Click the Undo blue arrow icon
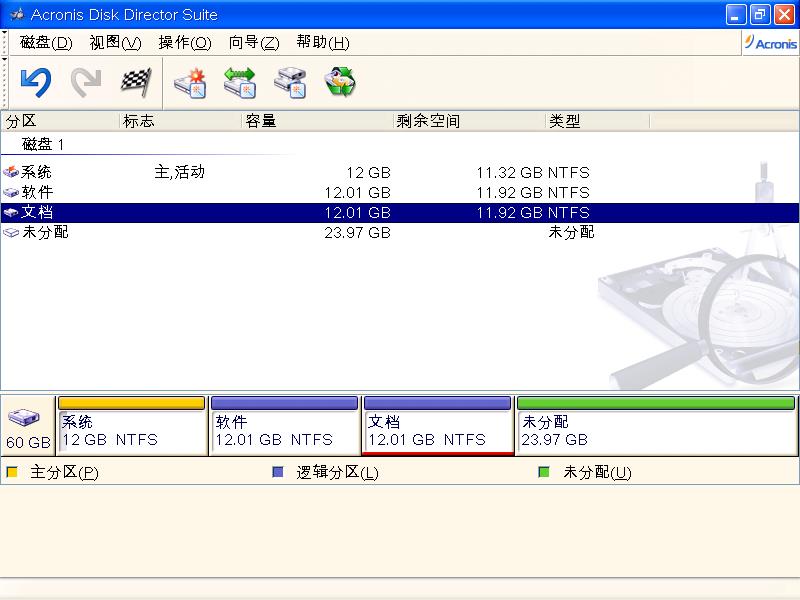This screenshot has width=800, height=600. (36, 82)
